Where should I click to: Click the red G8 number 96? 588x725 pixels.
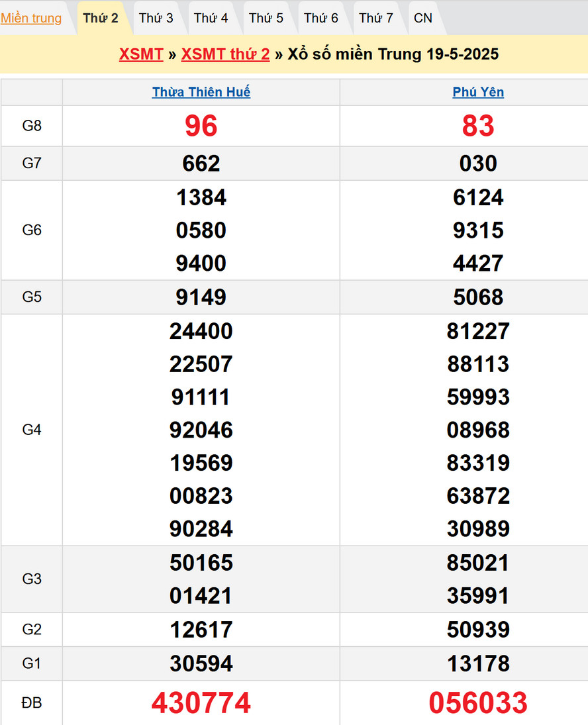click(201, 126)
